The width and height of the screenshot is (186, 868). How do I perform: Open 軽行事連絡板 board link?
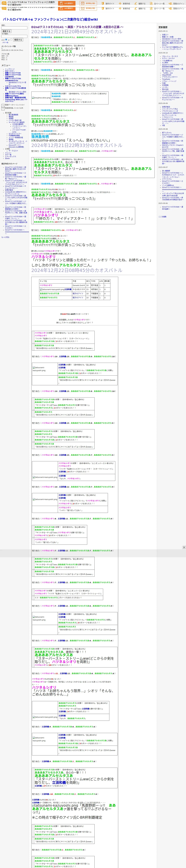pyautogui.click(x=13, y=115)
